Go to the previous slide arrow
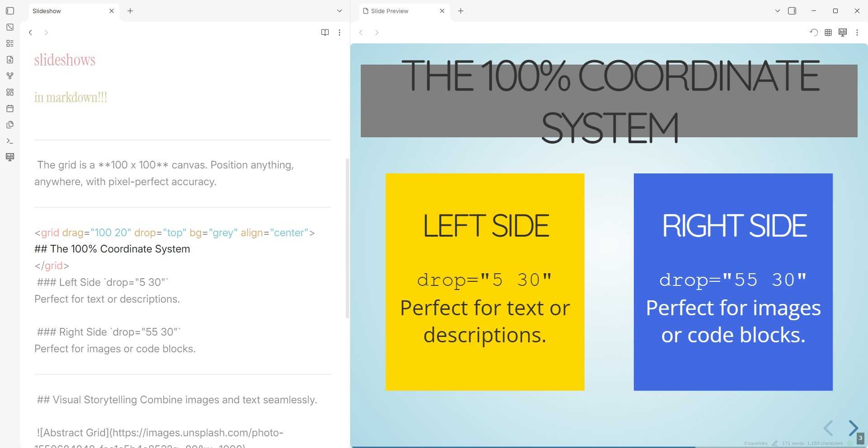 pyautogui.click(x=828, y=428)
